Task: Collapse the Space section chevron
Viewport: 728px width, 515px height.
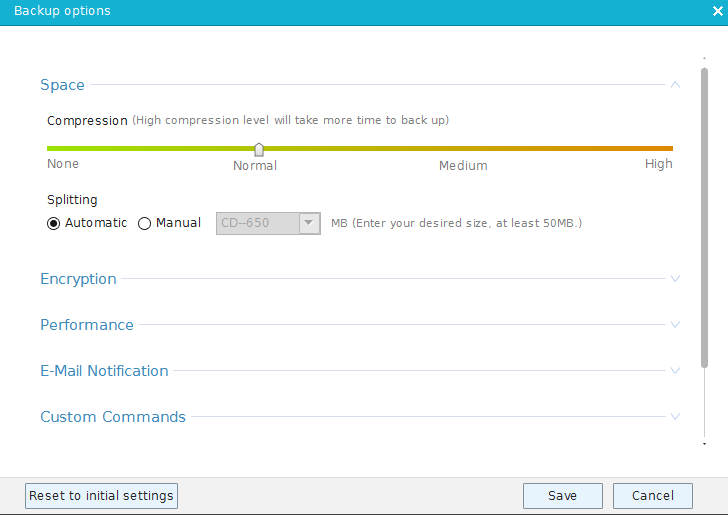Action: click(676, 85)
